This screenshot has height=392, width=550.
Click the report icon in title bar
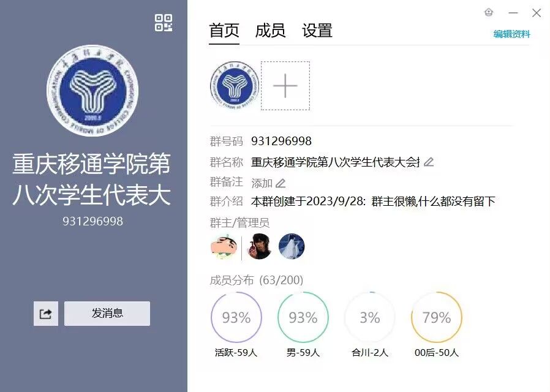(489, 13)
